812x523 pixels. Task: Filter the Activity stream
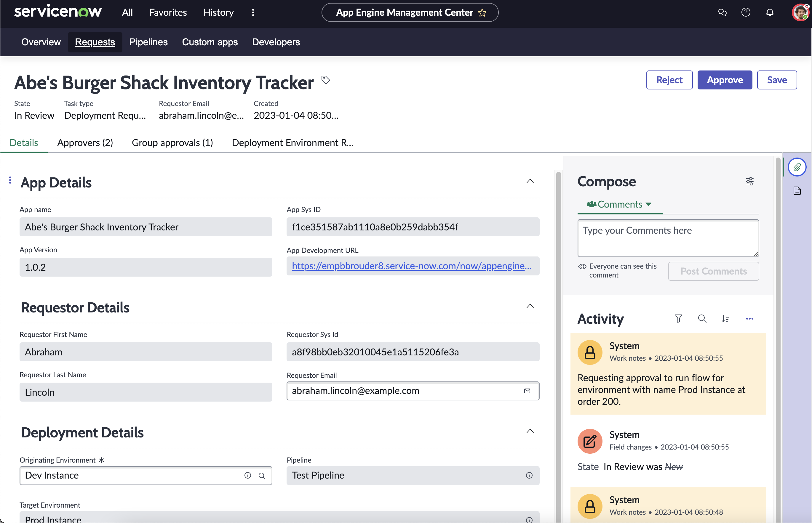tap(678, 319)
